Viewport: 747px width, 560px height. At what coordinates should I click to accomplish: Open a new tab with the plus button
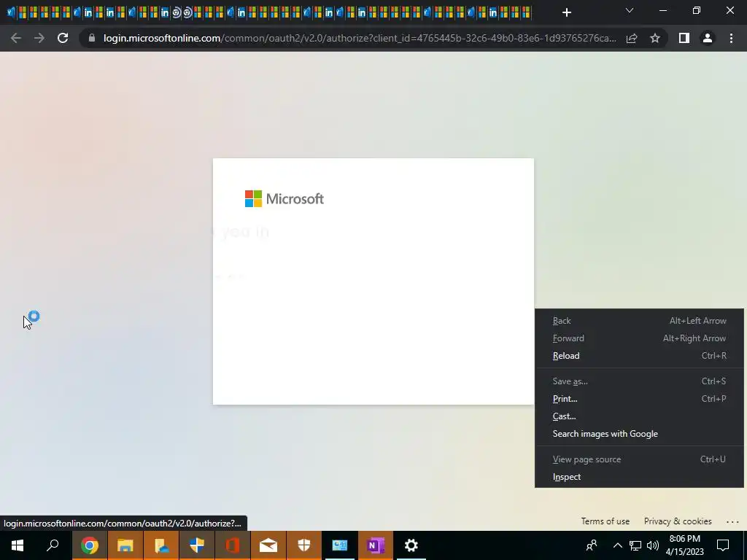click(566, 12)
